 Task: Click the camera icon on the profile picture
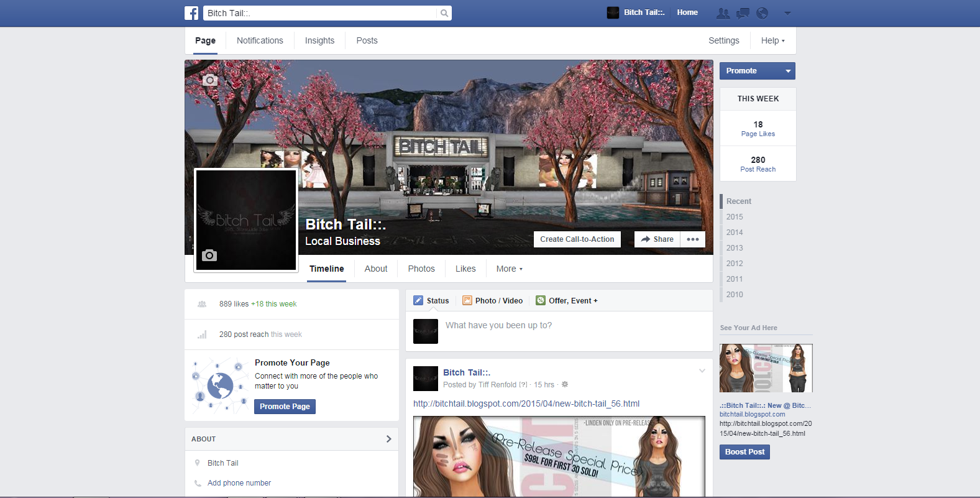pos(209,256)
